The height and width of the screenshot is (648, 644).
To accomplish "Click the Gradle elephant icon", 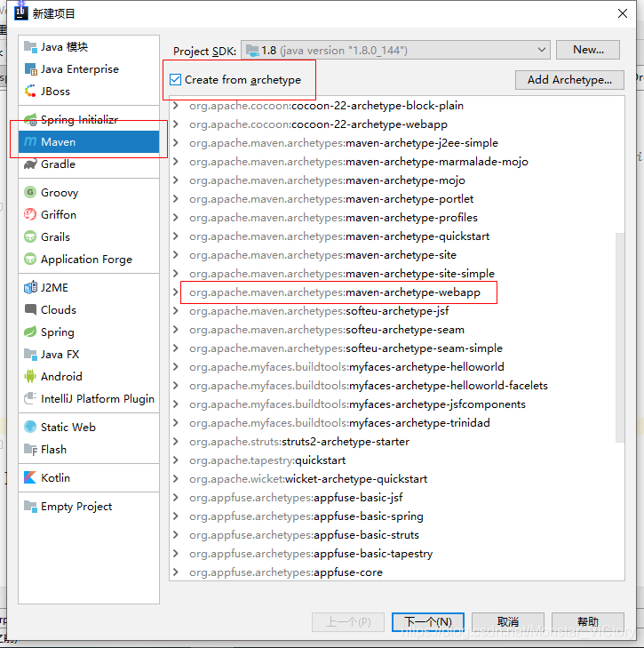I will pos(30,164).
